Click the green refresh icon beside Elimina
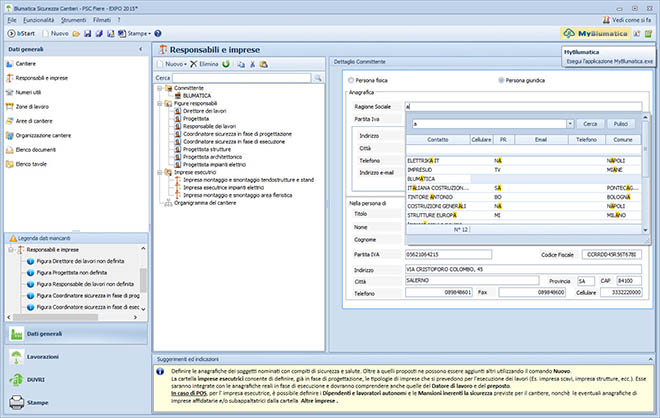This screenshot has height=418, width=660. [228, 64]
